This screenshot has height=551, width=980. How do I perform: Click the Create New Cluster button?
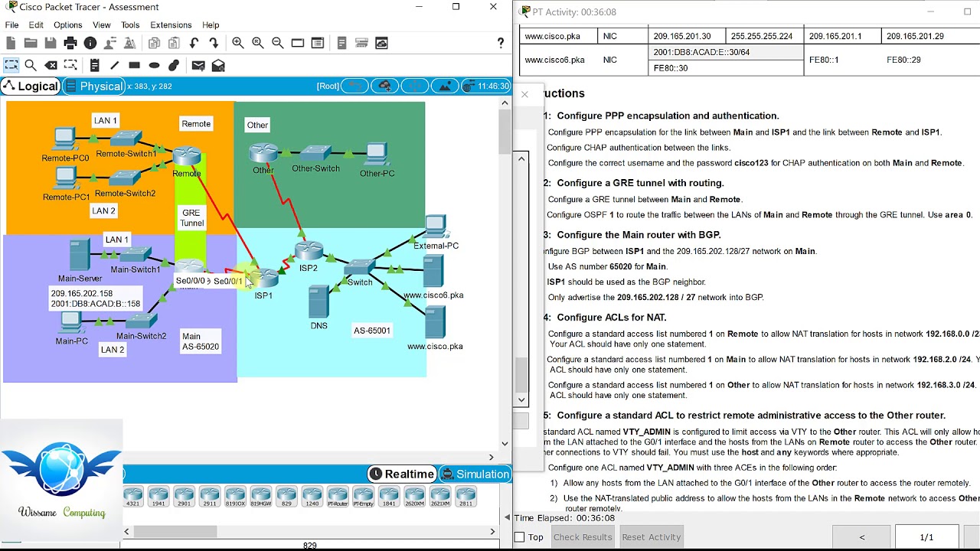click(384, 86)
